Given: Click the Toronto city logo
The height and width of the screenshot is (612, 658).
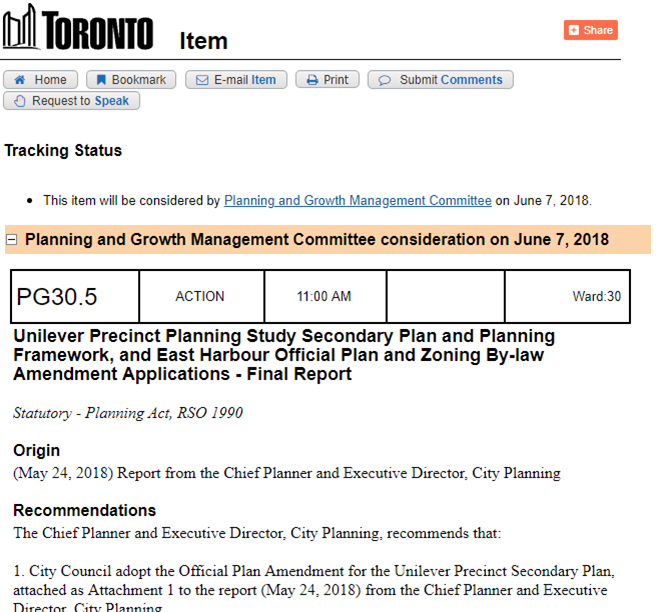Looking at the screenshot, I should pyautogui.click(x=78, y=27).
